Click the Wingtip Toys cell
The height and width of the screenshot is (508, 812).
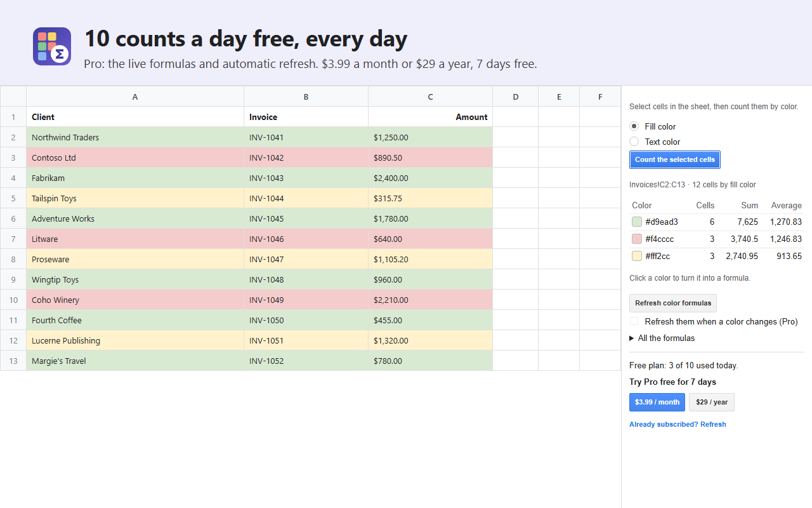(135, 279)
